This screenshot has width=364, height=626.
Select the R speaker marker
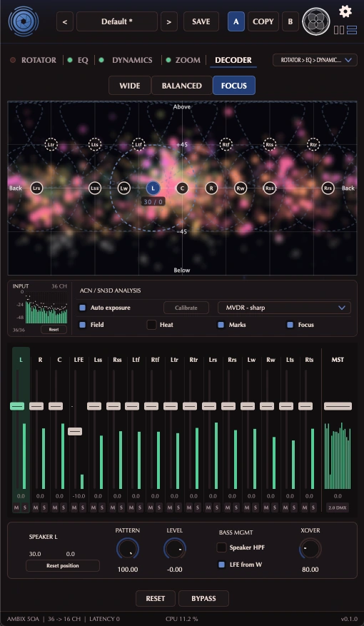(x=211, y=188)
